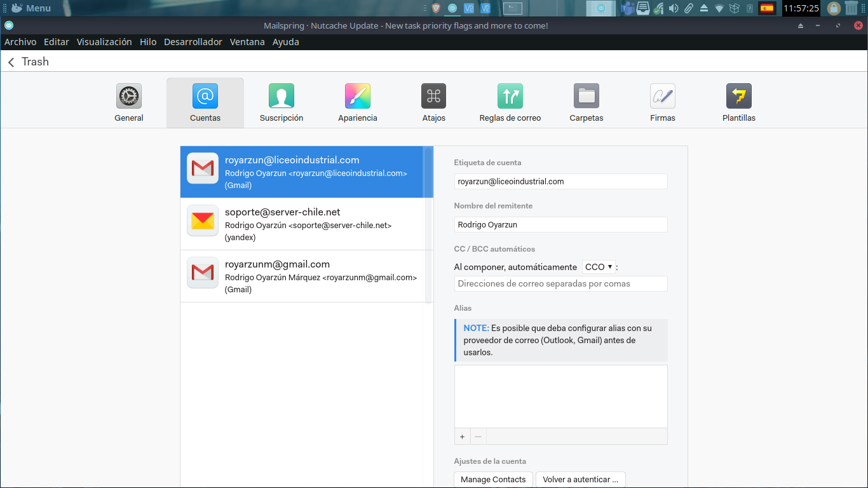Click the minus button to remove alias
This screenshot has height=488, width=868.
(x=478, y=437)
